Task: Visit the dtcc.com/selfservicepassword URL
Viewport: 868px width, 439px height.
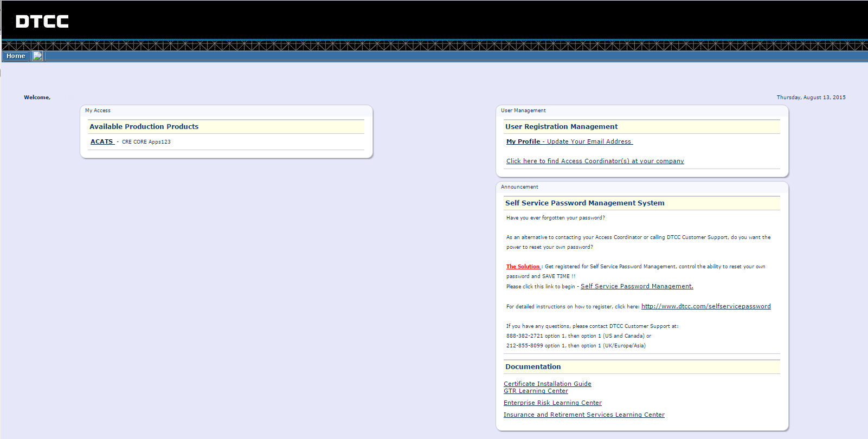Action: [706, 306]
